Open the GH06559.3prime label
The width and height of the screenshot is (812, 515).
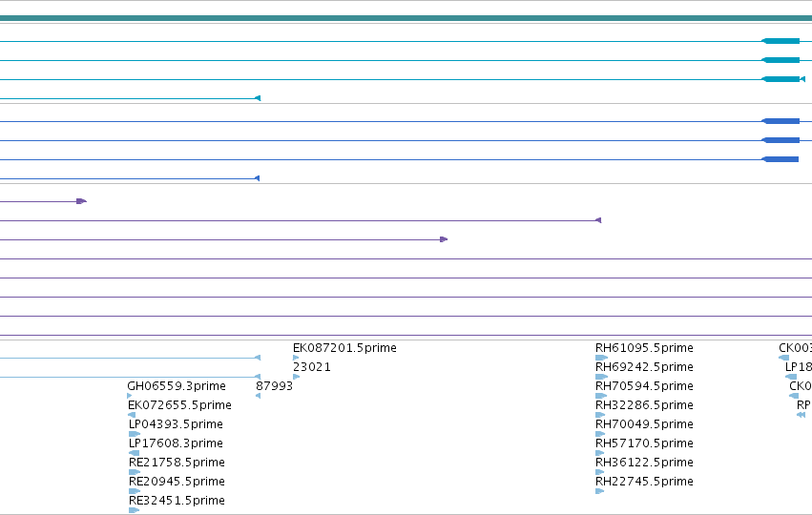click(x=177, y=386)
